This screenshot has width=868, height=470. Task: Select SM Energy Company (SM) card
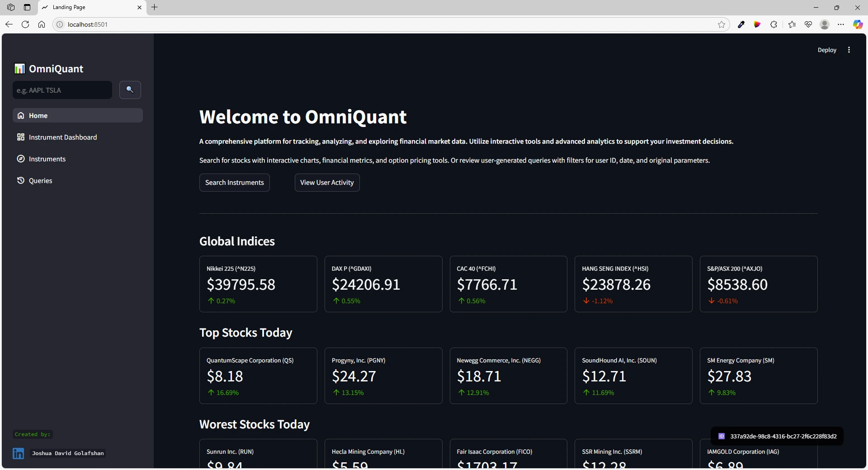tap(759, 376)
